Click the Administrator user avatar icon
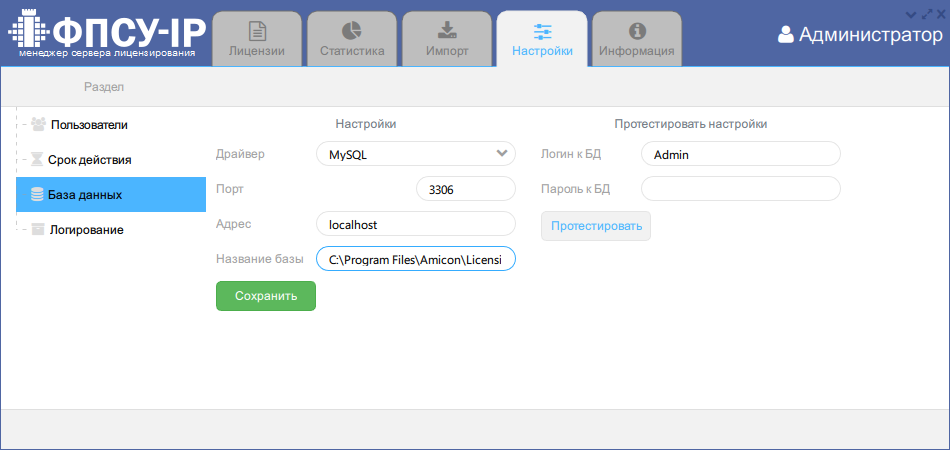 coord(786,35)
